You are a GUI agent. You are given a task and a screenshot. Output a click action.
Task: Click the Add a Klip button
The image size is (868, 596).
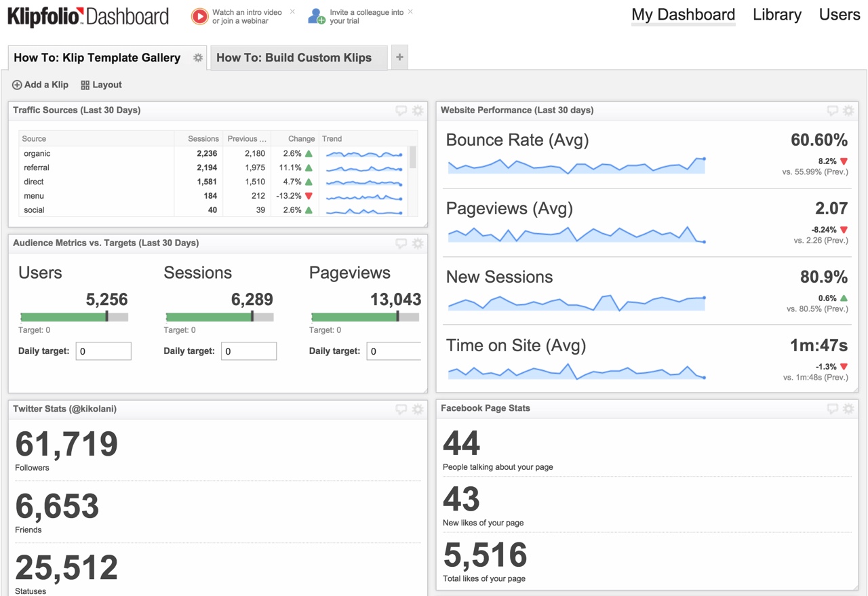40,85
